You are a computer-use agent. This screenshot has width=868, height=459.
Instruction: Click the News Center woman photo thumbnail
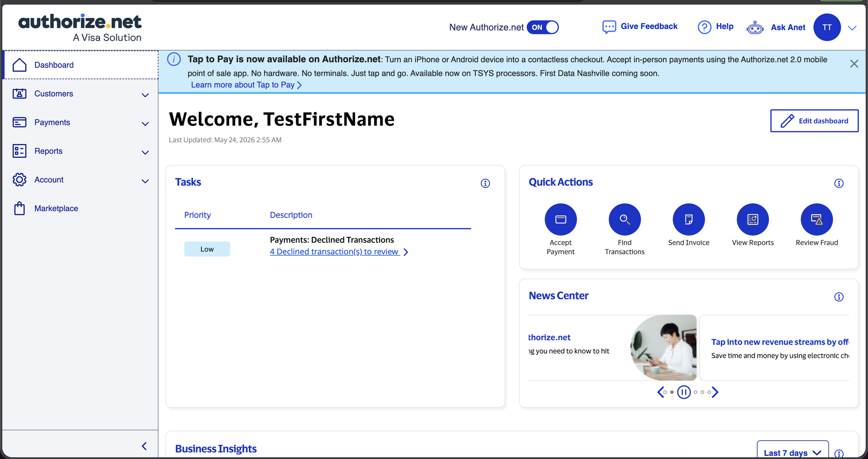point(663,348)
